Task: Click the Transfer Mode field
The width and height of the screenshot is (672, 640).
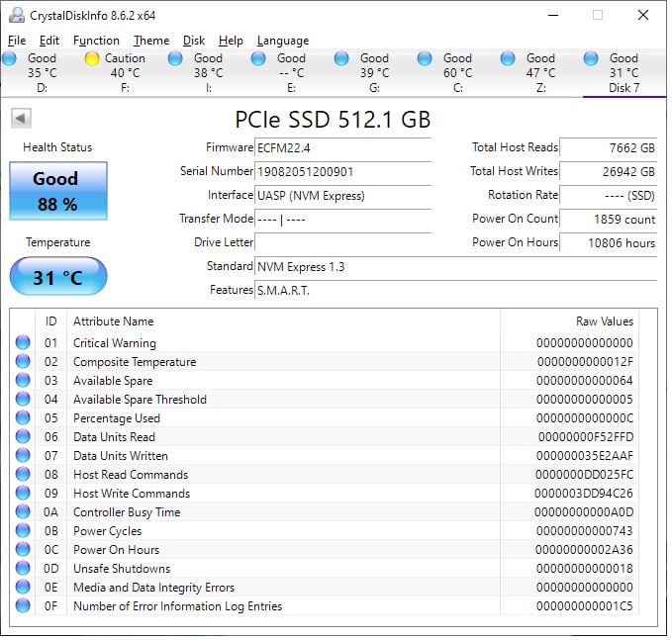Action: pos(342,220)
